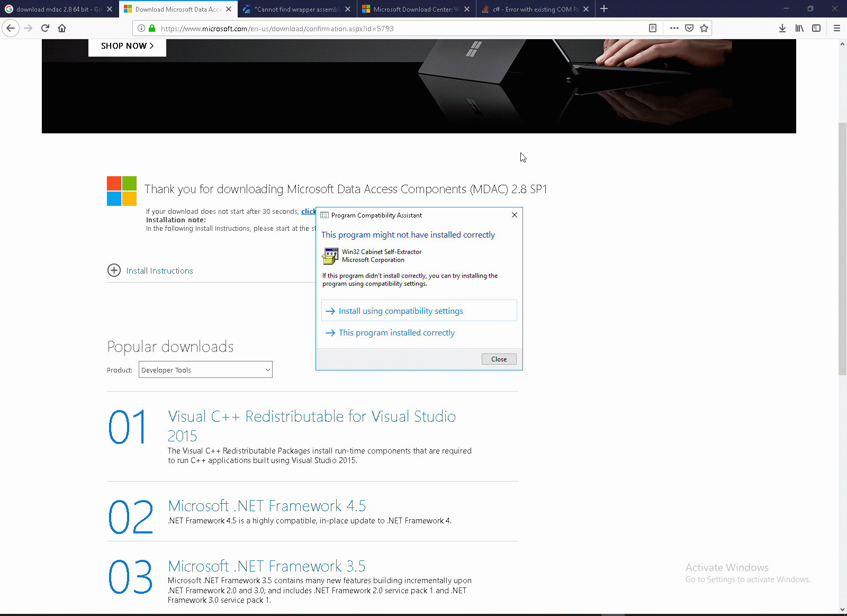The height and width of the screenshot is (616, 847).
Task: Open Visual C++ Redistributable for Visual Studio 2015
Action: [x=312, y=426]
